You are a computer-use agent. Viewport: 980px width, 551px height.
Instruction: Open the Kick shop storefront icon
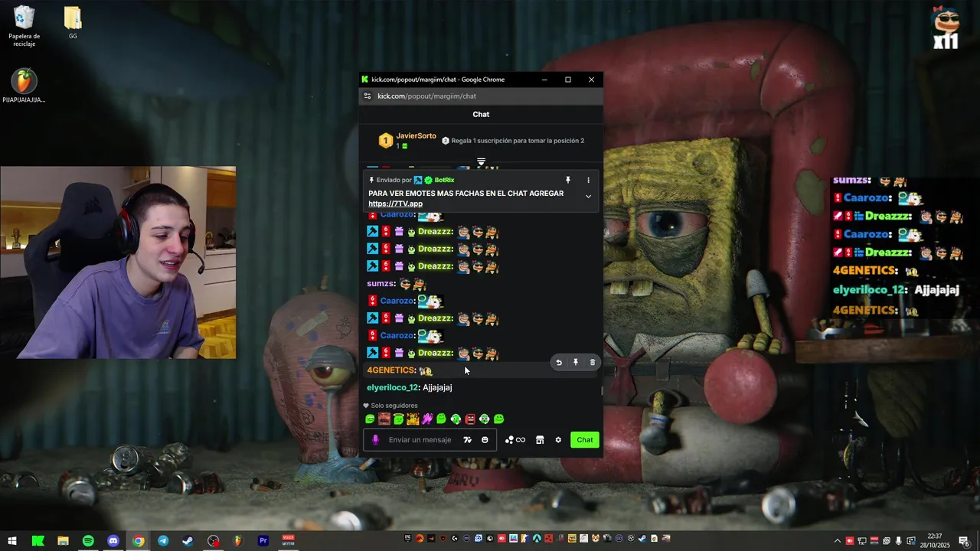540,440
